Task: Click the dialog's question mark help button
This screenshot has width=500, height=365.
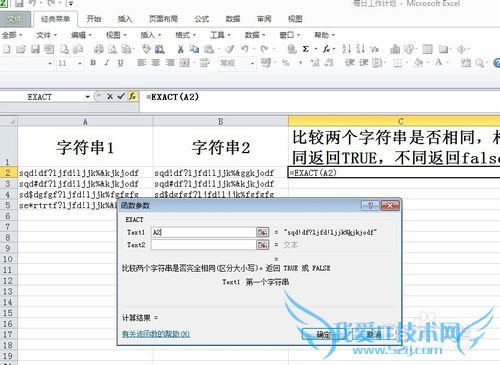Action: (370, 206)
